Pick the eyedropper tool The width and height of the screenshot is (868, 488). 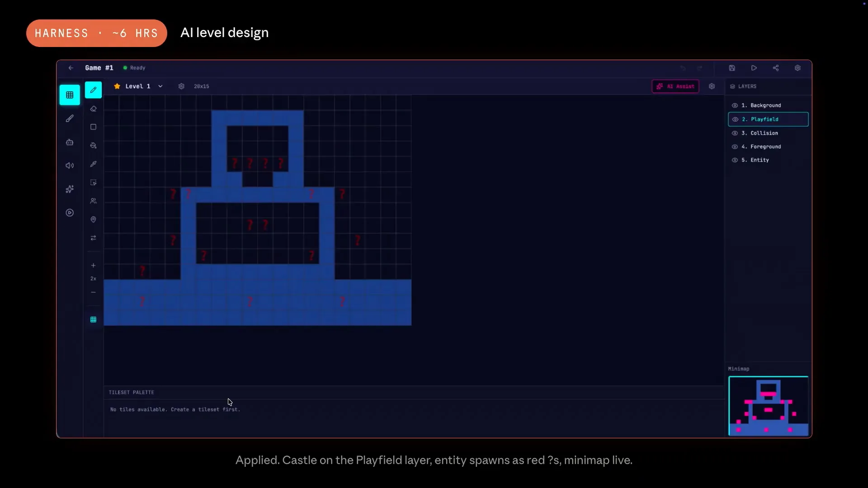click(x=93, y=164)
